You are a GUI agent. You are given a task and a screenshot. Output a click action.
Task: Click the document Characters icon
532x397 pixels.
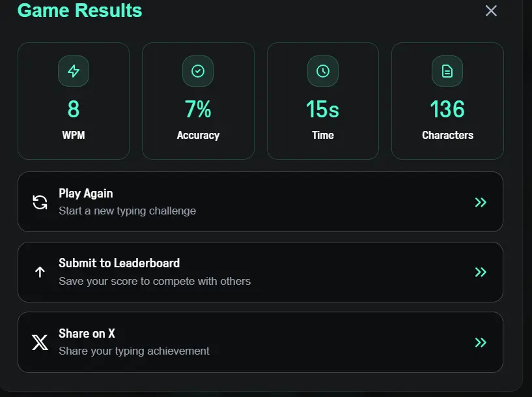[447, 71]
